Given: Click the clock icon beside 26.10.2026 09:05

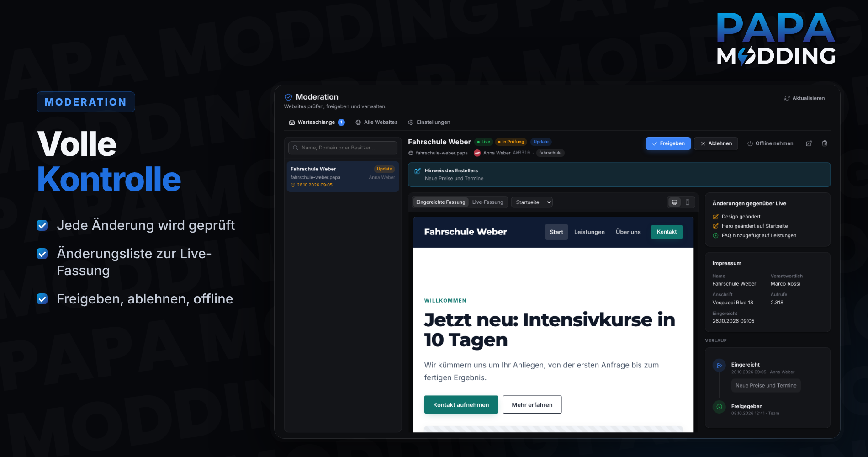Looking at the screenshot, I should click(293, 185).
